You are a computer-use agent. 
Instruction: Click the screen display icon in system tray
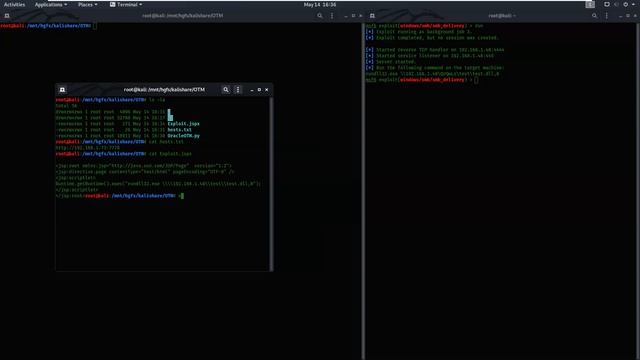pyautogui.click(x=607, y=4)
